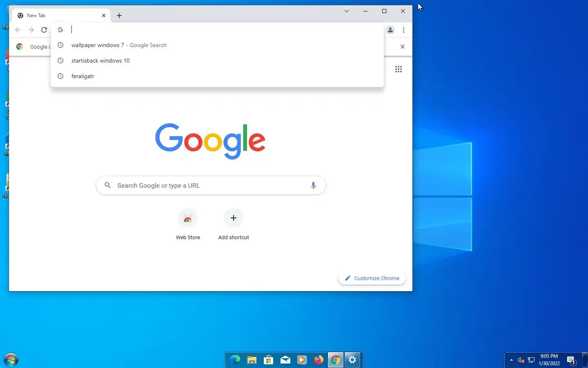The height and width of the screenshot is (368, 588).
Task: Click clock icon beside feraligatr suggestion
Action: [x=60, y=76]
